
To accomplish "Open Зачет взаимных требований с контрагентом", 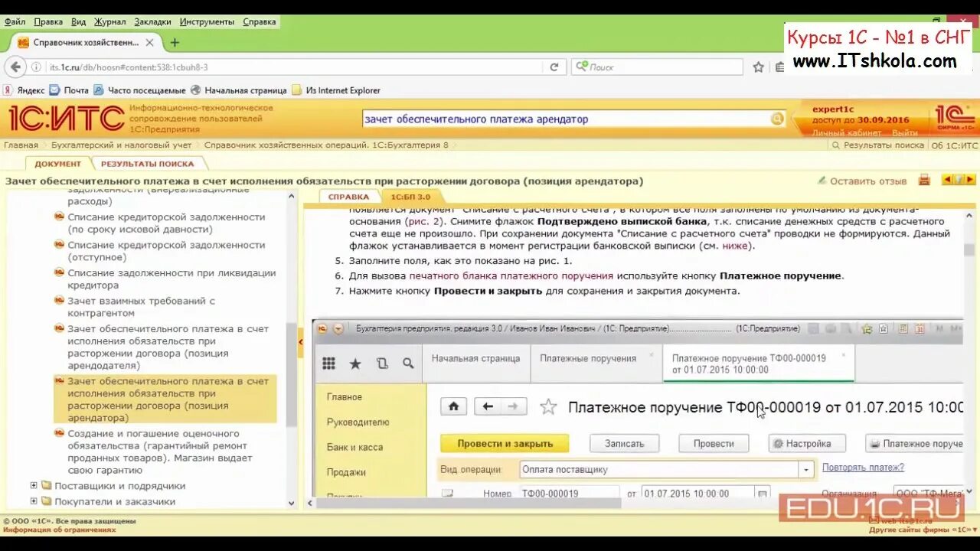I will click(x=141, y=307).
